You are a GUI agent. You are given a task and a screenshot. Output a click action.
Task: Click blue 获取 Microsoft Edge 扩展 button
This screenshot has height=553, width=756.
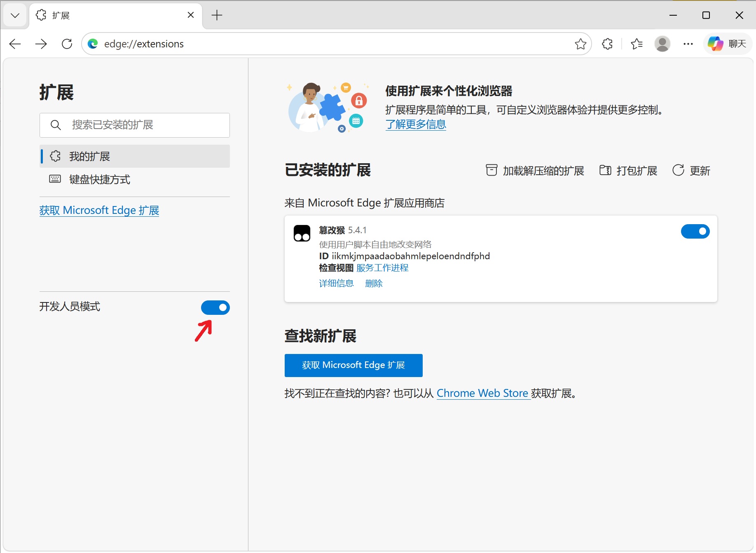pyautogui.click(x=353, y=366)
